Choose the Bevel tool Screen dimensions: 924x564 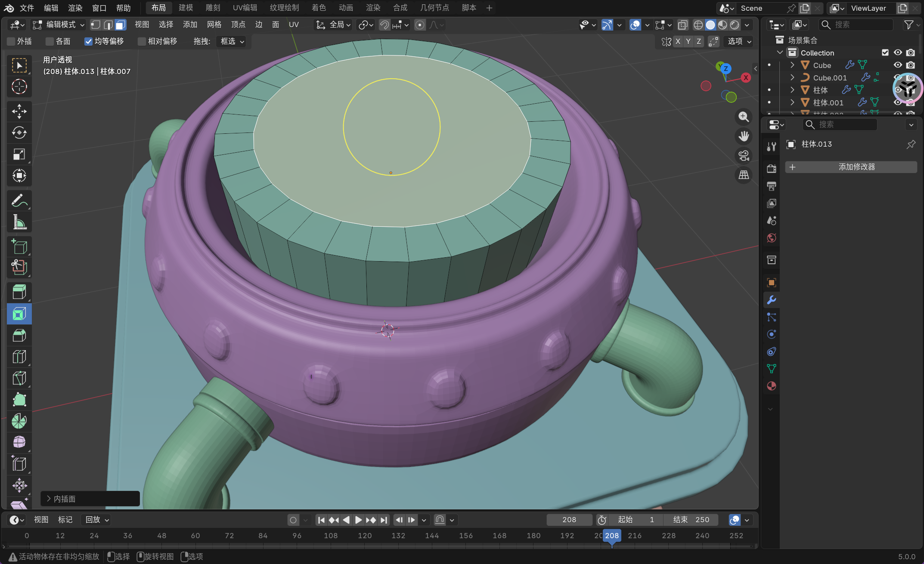pos(19,335)
